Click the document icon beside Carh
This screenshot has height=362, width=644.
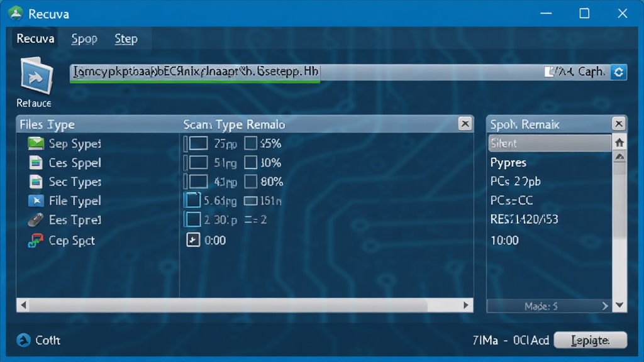pyautogui.click(x=548, y=72)
